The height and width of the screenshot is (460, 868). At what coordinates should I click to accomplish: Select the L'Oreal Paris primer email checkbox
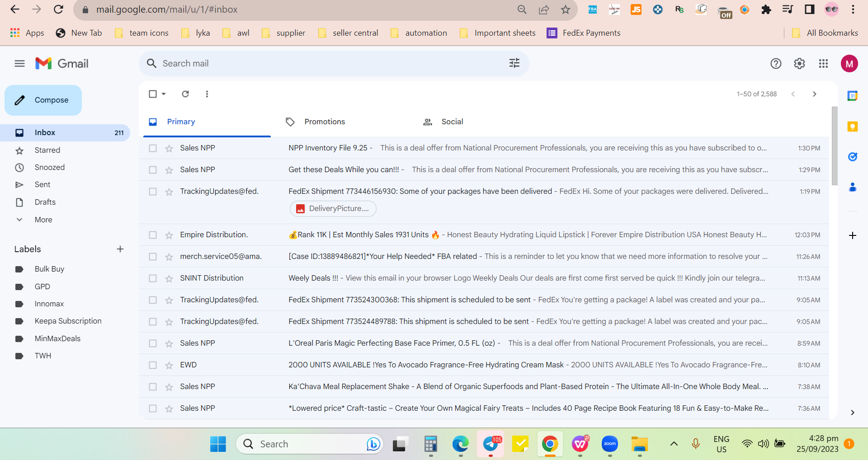(153, 343)
